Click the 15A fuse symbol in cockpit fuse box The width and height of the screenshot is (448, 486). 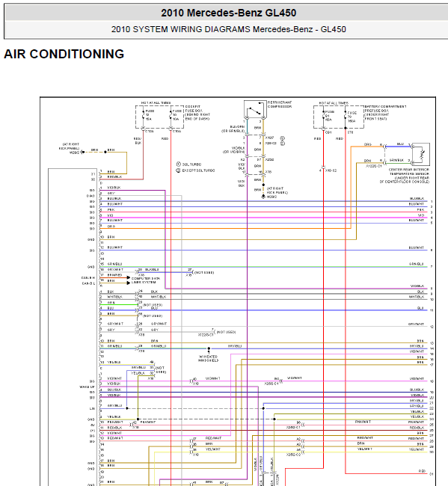(143, 114)
